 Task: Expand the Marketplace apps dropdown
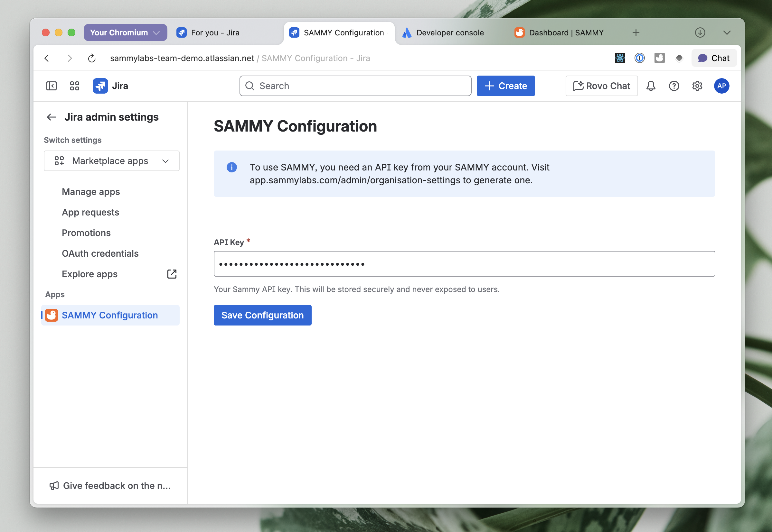click(x=111, y=161)
